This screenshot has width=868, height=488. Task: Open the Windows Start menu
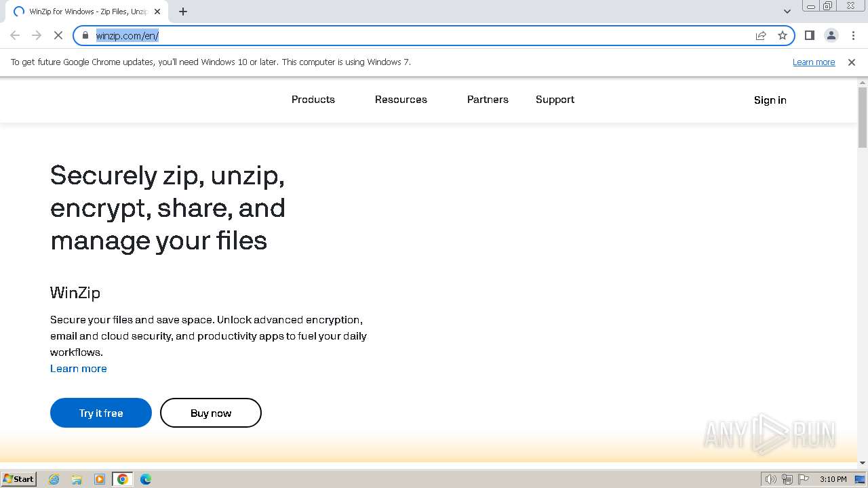pos(18,479)
